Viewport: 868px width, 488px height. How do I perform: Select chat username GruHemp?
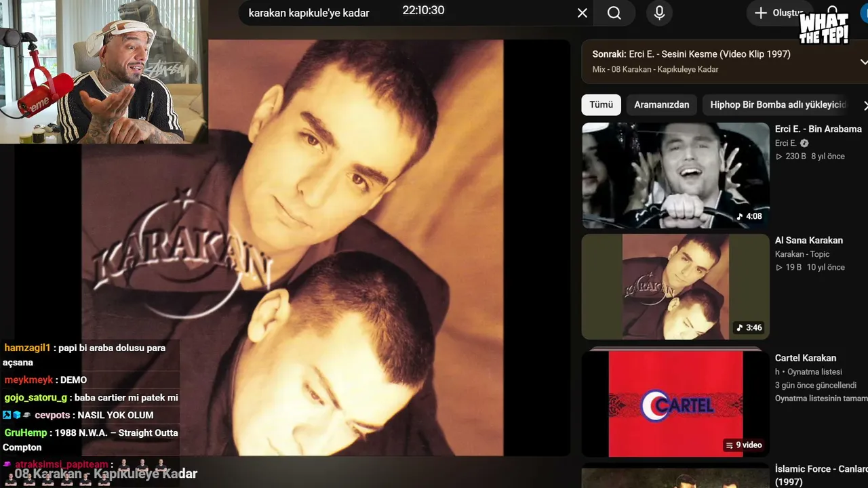(26, 433)
